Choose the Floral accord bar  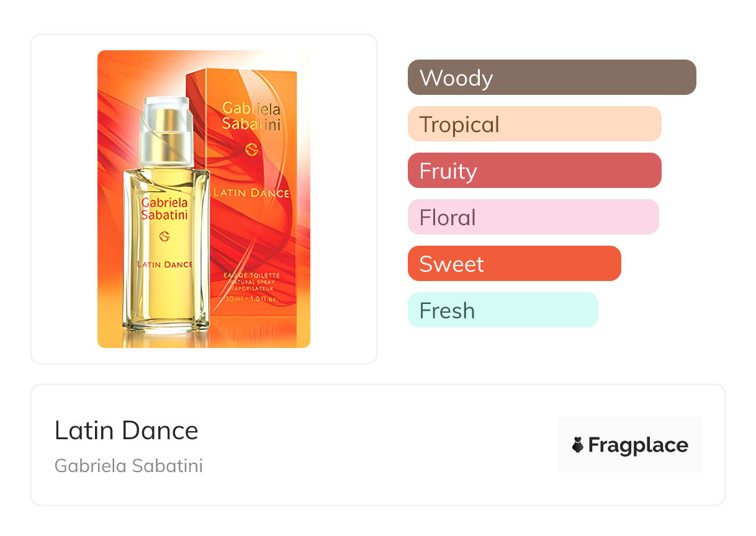[533, 217]
